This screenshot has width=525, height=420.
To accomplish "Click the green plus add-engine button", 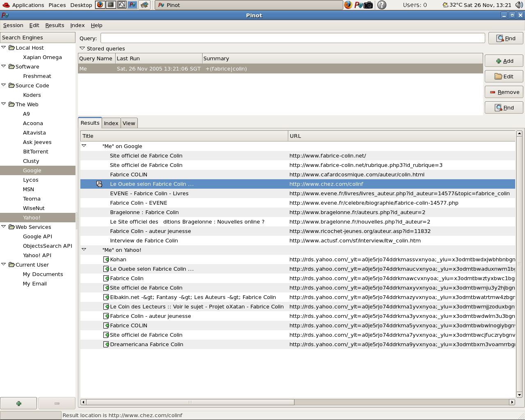I will click(x=18, y=403).
